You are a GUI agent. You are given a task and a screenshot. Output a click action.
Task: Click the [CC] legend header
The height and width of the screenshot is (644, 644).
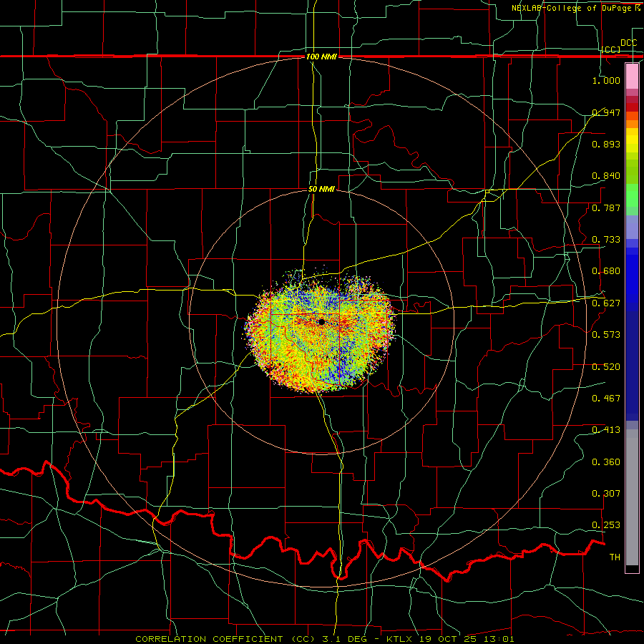tap(611, 49)
